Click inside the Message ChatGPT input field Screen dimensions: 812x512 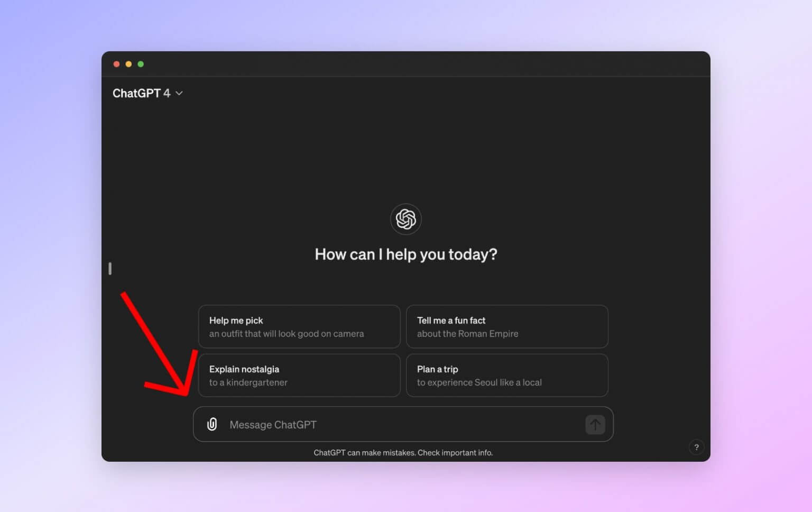point(370,424)
